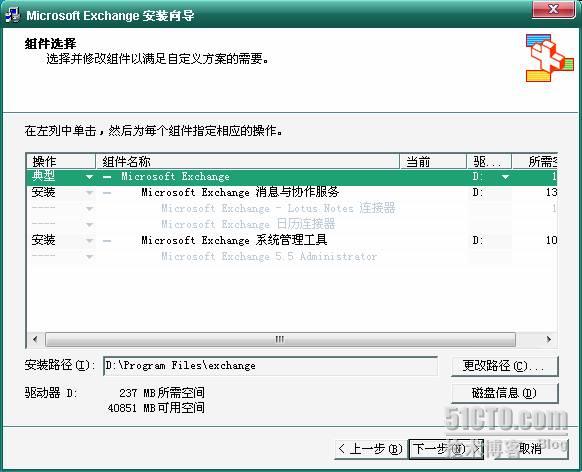582x472 pixels.
Task: Open action dropdown for 消息与协作服务 row
Action: (89, 193)
